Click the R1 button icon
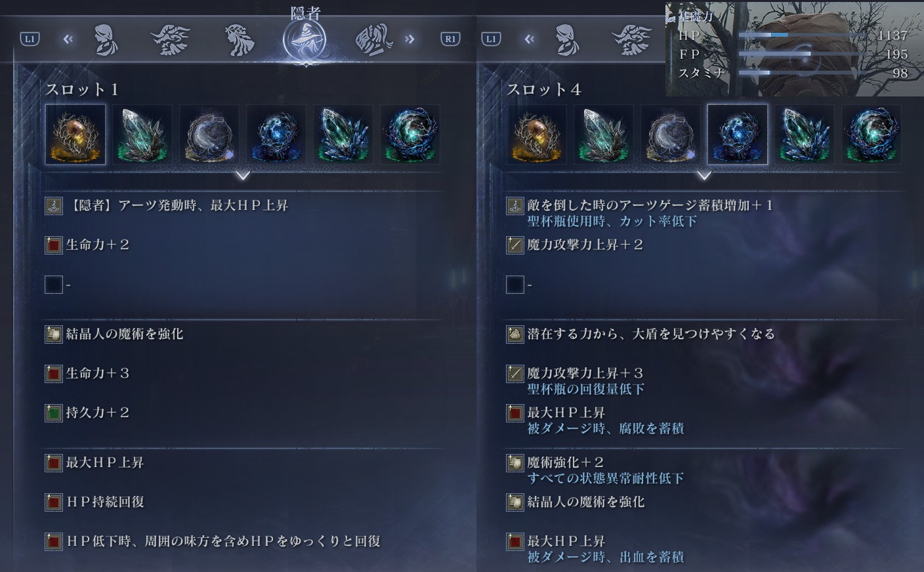This screenshot has width=924, height=572. tap(450, 39)
